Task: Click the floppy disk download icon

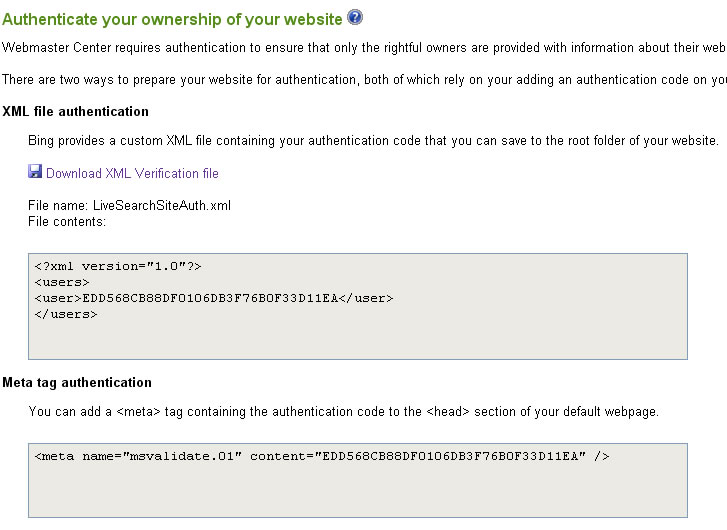Action: click(35, 172)
